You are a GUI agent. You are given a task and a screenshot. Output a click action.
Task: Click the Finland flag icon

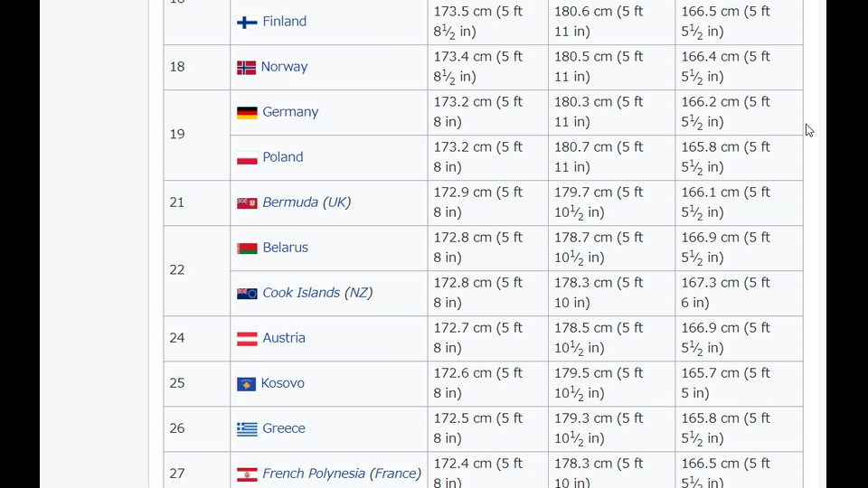pyautogui.click(x=247, y=23)
